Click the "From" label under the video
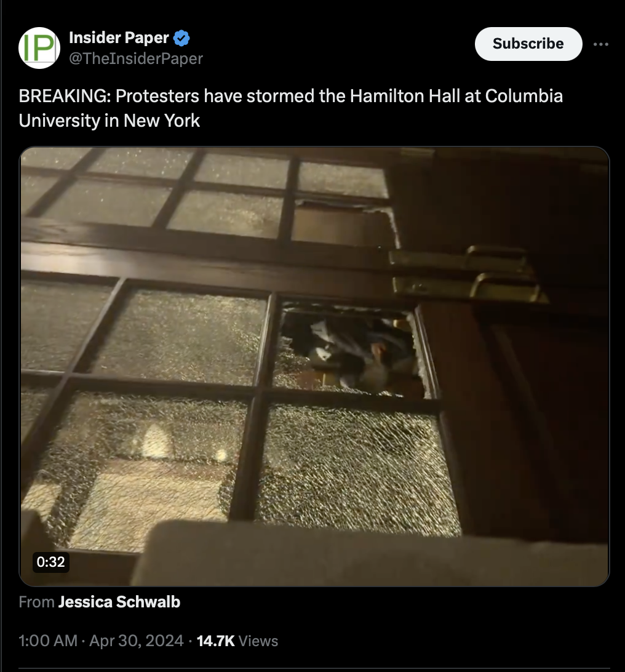The width and height of the screenshot is (625, 672). tap(36, 602)
